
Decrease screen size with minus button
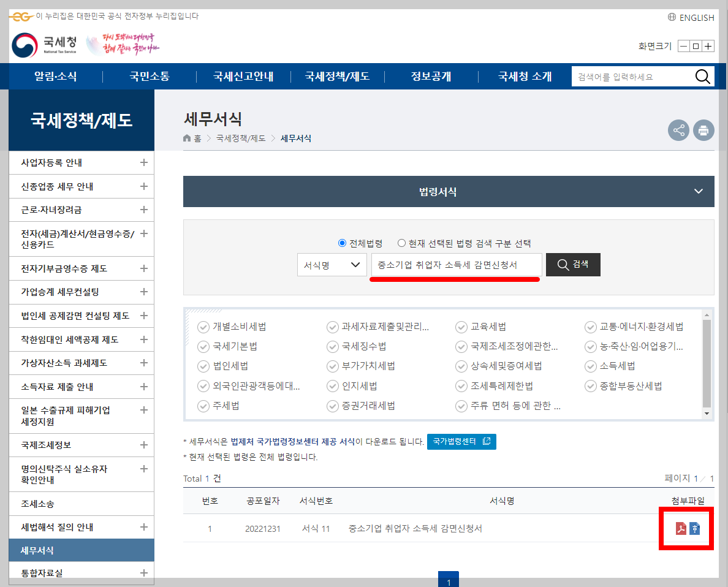(x=683, y=46)
